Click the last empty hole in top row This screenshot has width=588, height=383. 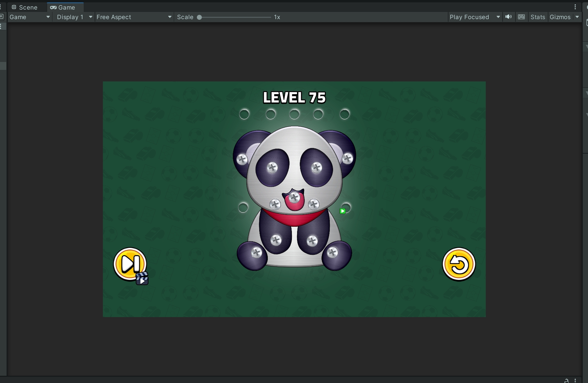[x=345, y=114]
